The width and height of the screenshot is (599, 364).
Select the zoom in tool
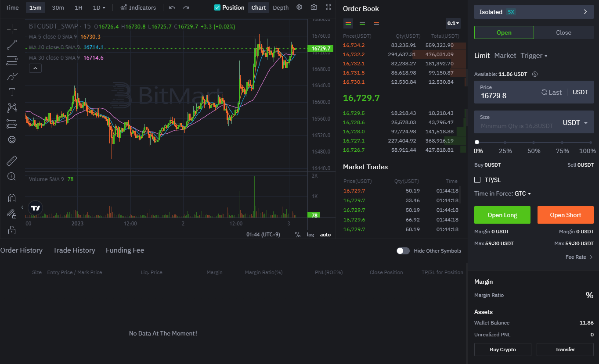click(x=12, y=177)
